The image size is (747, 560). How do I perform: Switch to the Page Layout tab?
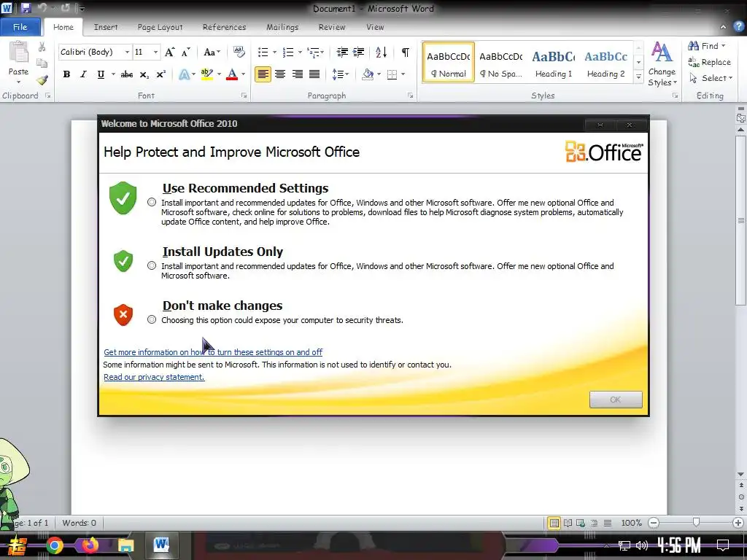tap(160, 27)
